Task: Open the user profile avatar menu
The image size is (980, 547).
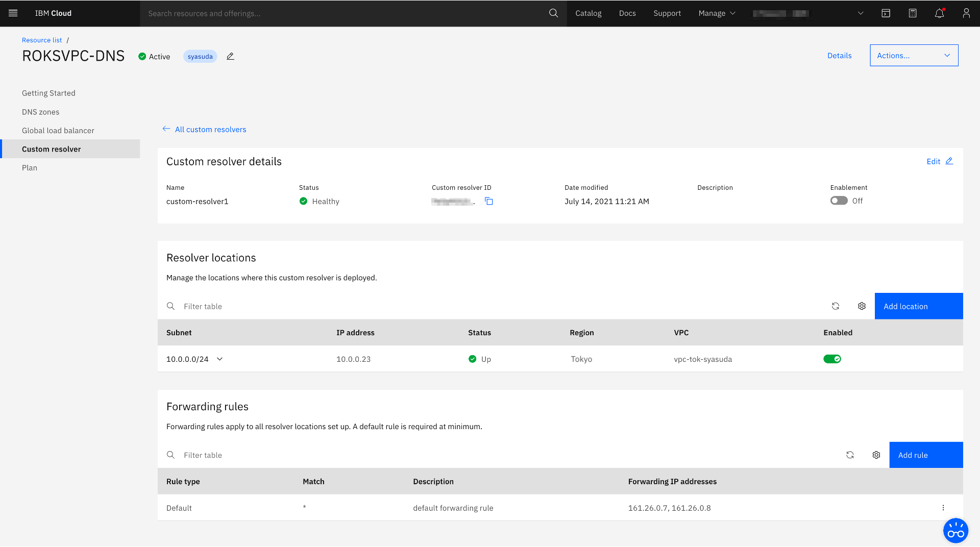Action: (966, 13)
